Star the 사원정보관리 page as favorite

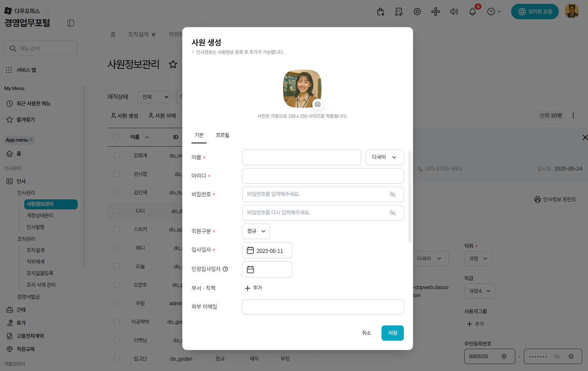pos(173,64)
